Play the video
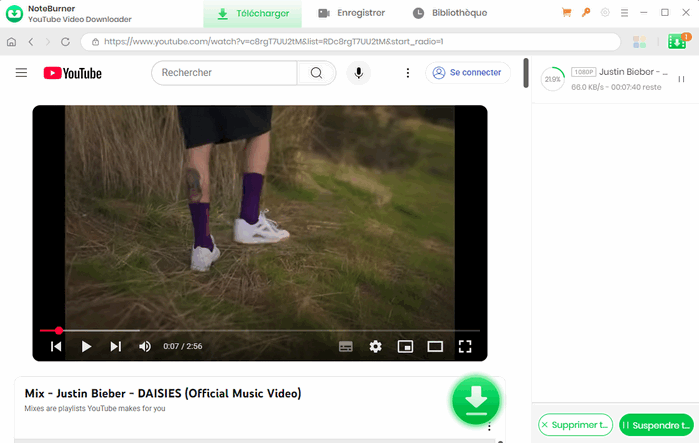Image resolution: width=699 pixels, height=443 pixels. (x=86, y=346)
